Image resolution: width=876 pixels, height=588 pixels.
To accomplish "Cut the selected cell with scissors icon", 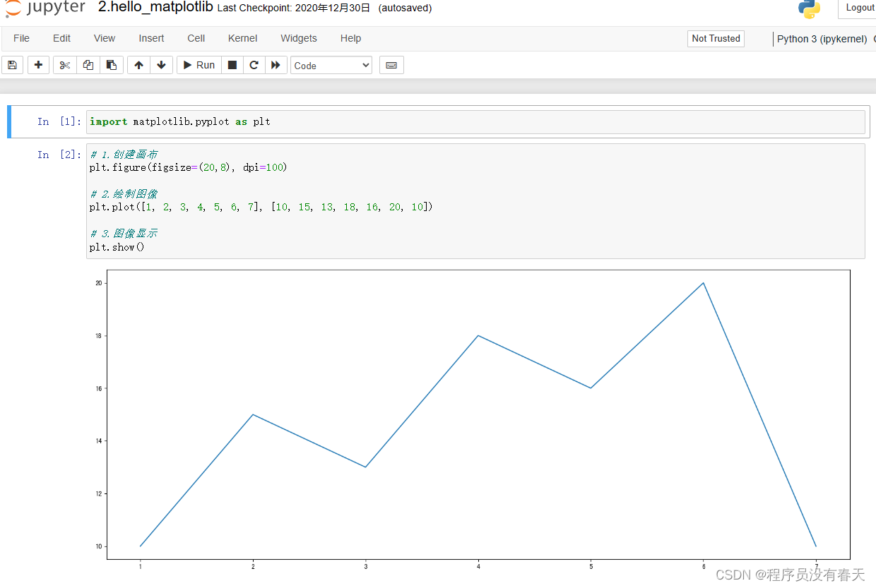I will coord(64,64).
